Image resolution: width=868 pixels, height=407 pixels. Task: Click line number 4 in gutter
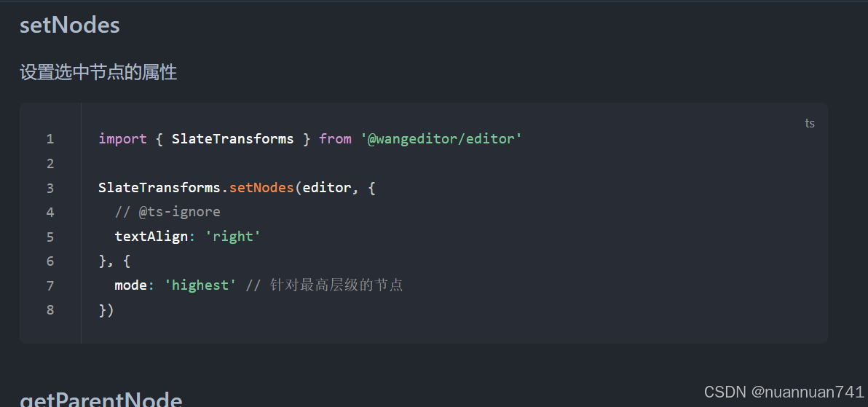(50, 212)
